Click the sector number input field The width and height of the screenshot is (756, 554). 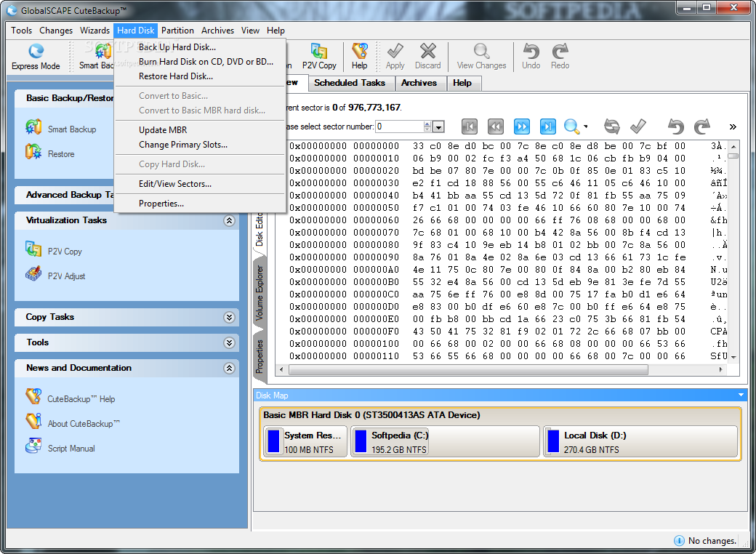(400, 127)
